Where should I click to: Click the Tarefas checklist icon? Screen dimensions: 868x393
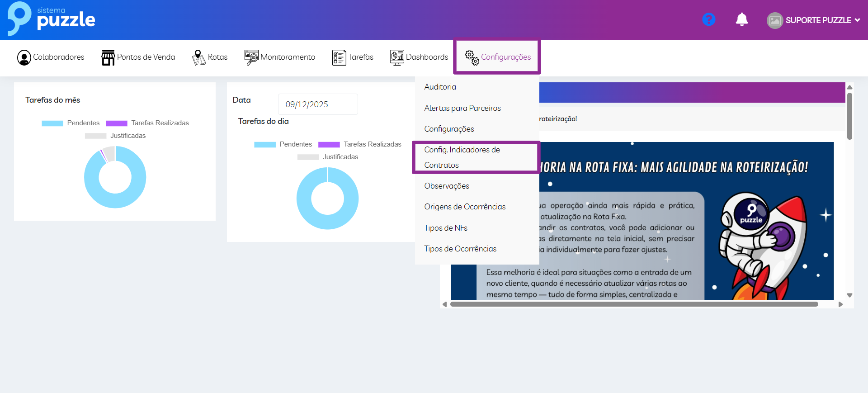coord(339,57)
